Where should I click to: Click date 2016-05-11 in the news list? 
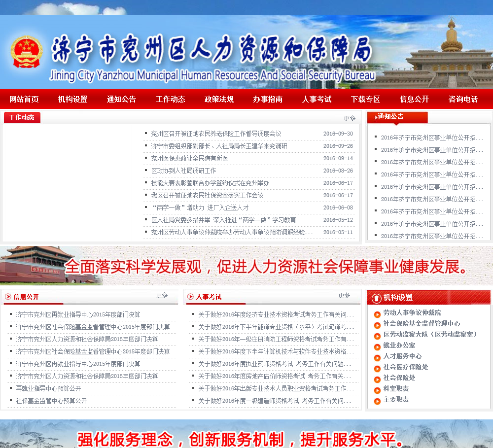(x=338, y=232)
